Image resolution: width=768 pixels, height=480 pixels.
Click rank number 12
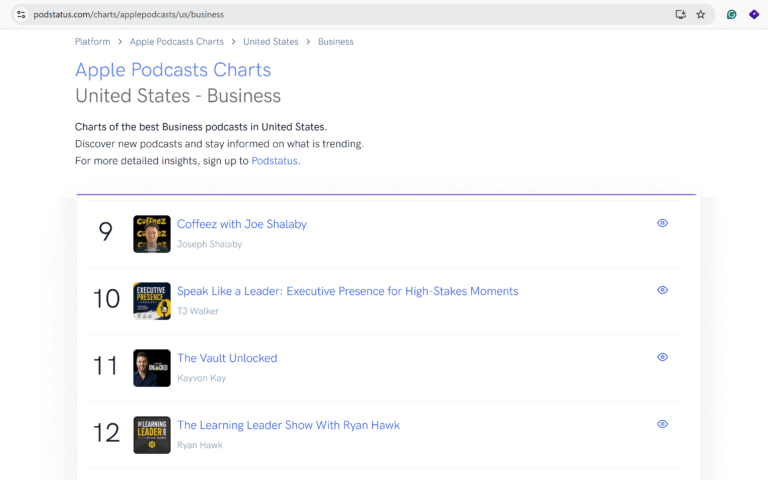[106, 433]
